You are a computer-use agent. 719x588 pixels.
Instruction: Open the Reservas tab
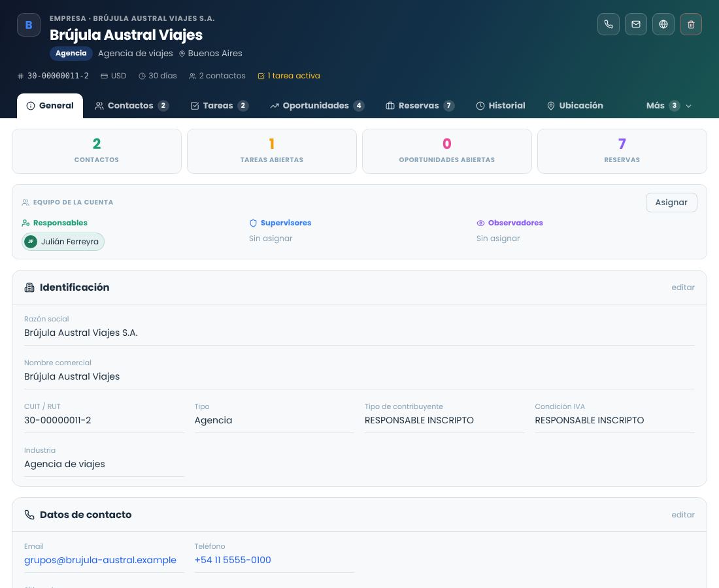pos(420,106)
